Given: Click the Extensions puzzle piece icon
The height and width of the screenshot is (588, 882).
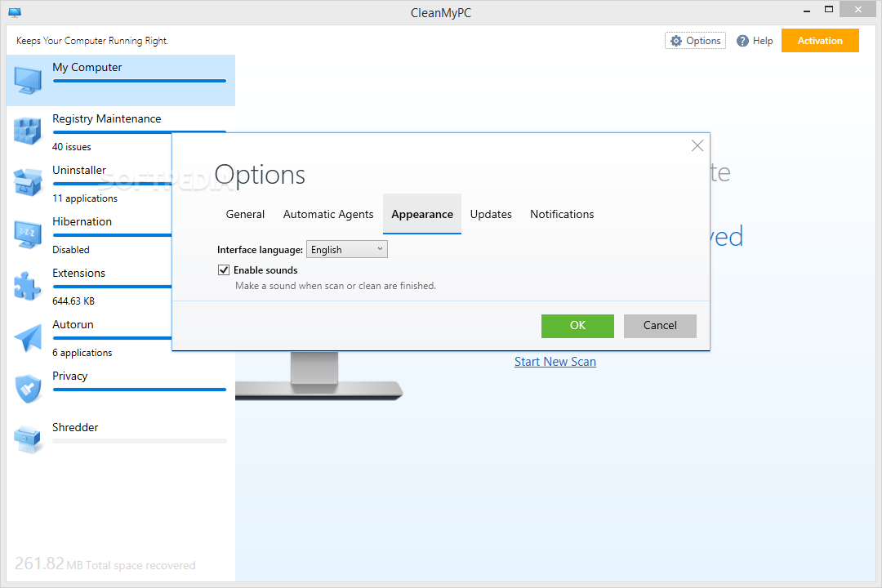Looking at the screenshot, I should tap(28, 286).
